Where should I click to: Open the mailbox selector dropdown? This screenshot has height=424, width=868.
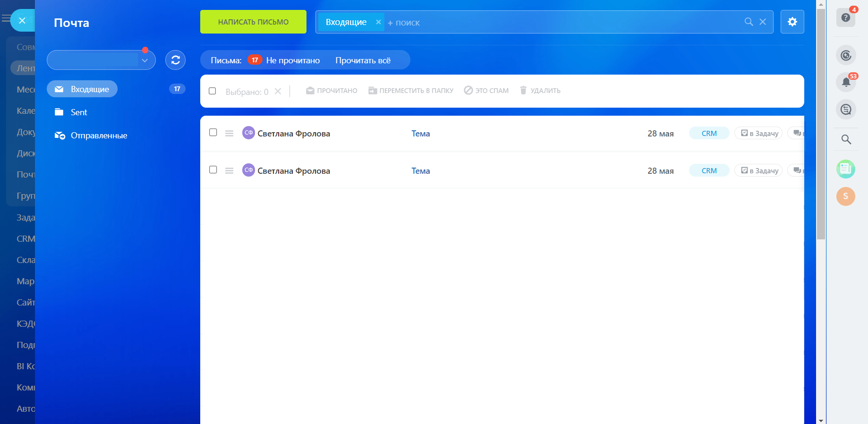coord(101,60)
